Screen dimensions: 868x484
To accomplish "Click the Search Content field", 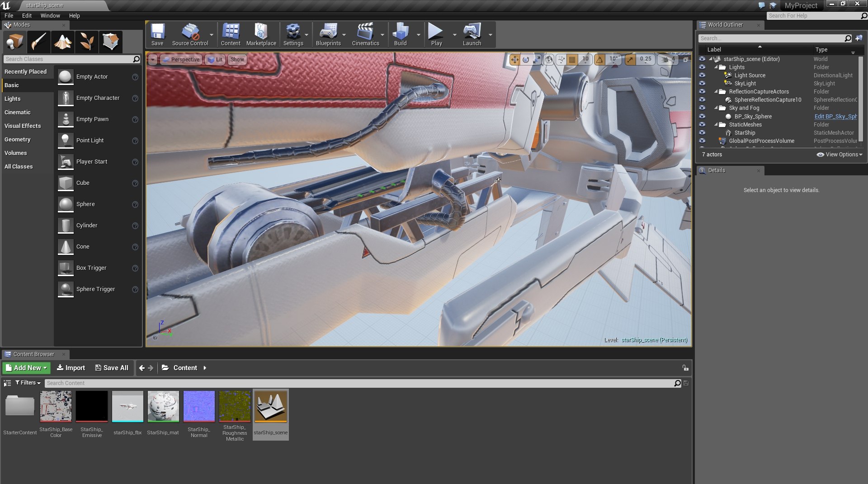I will coord(363,383).
